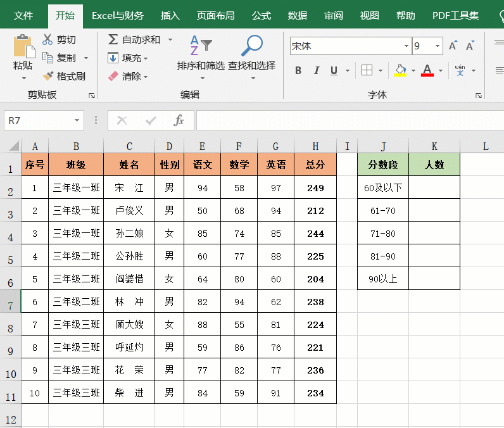Toggle Bold formatting
Screen dimensions: 504x428
[298, 70]
